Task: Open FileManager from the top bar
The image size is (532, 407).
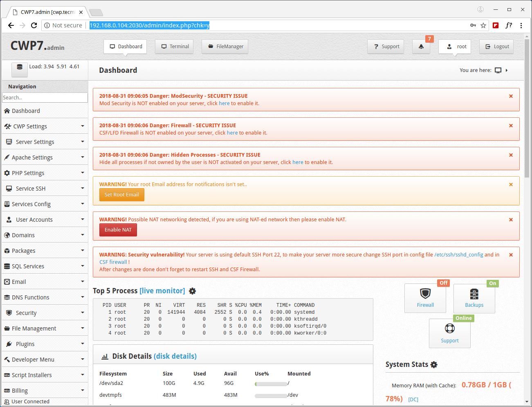Action: (225, 47)
